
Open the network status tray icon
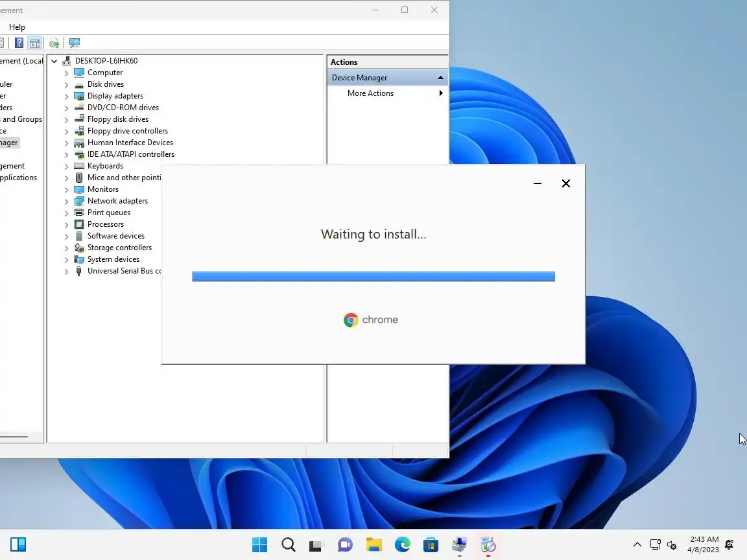tap(656, 544)
